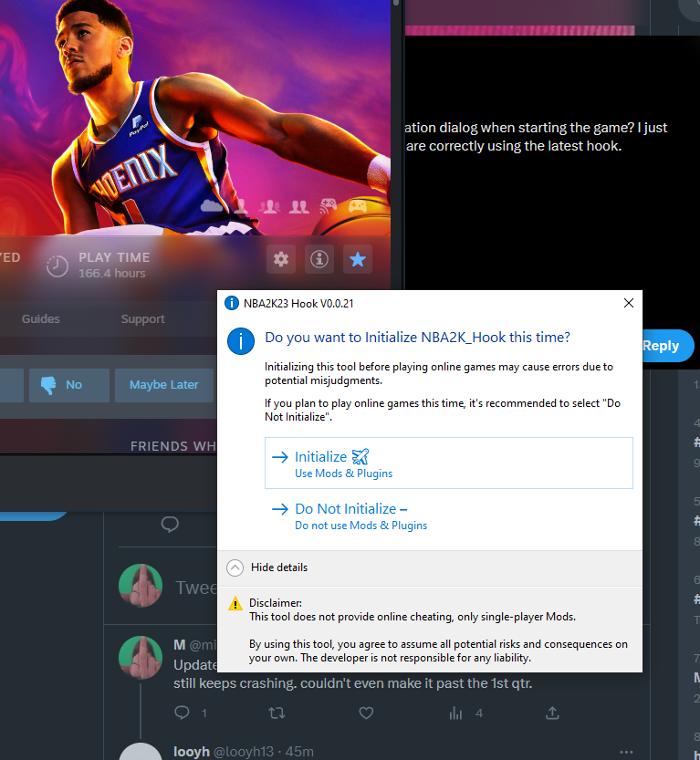700x760 pixels.
Task: Like M's tweet with the heart icon
Action: tap(366, 713)
